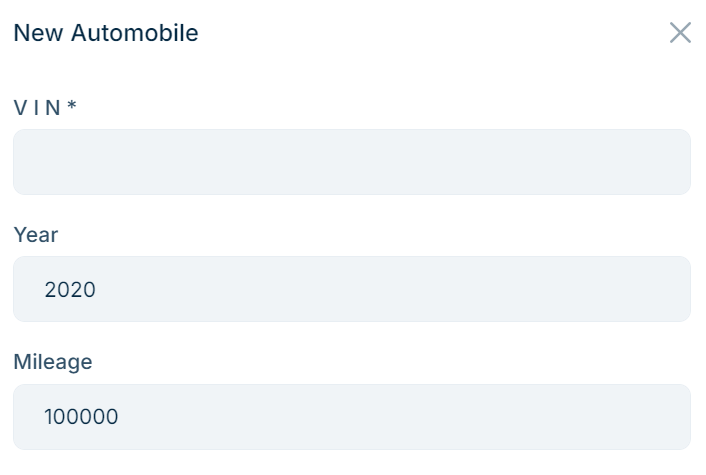Click the Year field label
Screen dimensions: 706x475
pyautogui.click(x=36, y=235)
